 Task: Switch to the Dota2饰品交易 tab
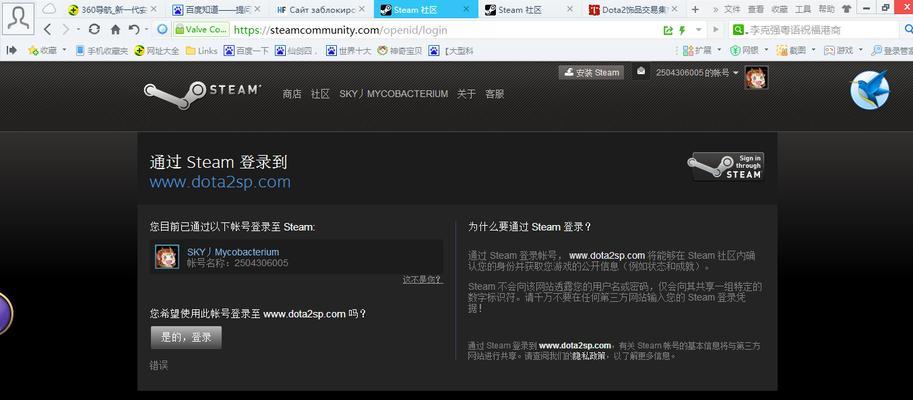[x=632, y=10]
